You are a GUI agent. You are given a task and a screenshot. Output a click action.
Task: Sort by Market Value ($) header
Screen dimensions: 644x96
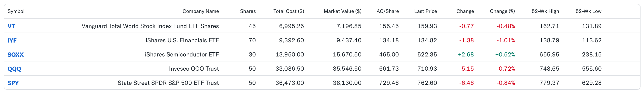click(343, 11)
